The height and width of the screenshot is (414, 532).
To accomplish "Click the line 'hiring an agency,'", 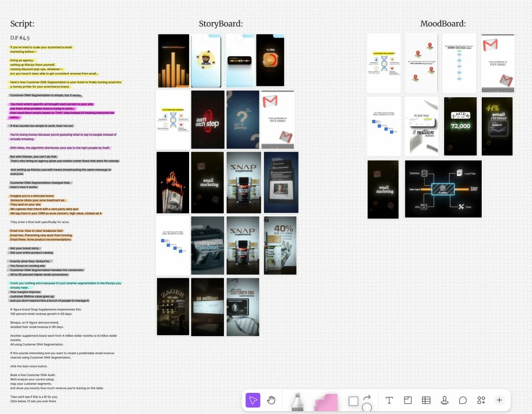I will (x=22, y=61).
